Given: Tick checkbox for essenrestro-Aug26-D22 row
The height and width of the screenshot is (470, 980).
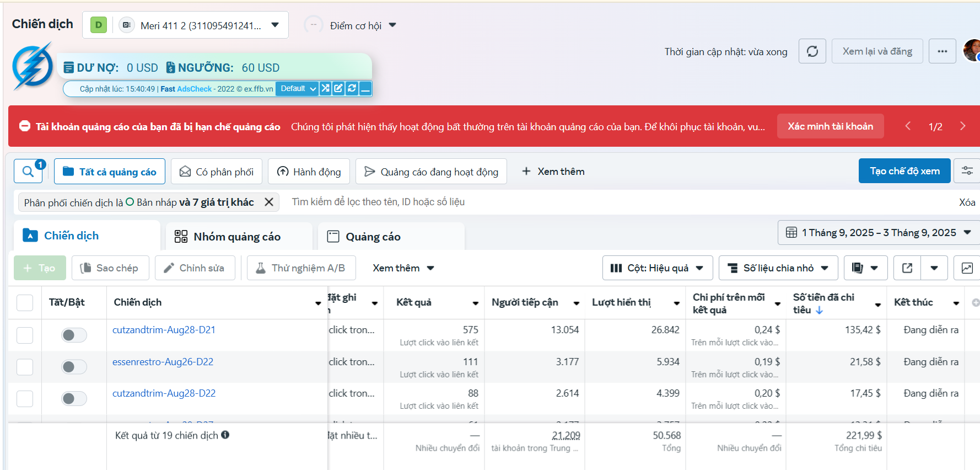Looking at the screenshot, I should click(x=25, y=367).
